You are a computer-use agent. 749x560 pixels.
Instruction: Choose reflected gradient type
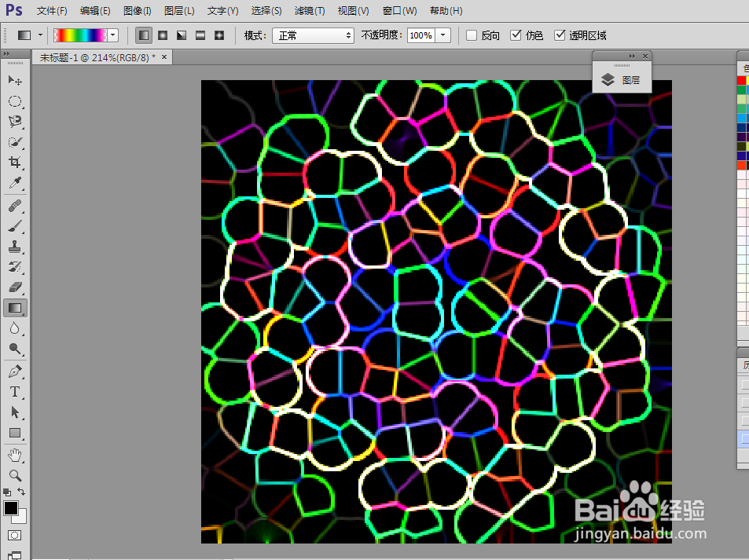[200, 35]
